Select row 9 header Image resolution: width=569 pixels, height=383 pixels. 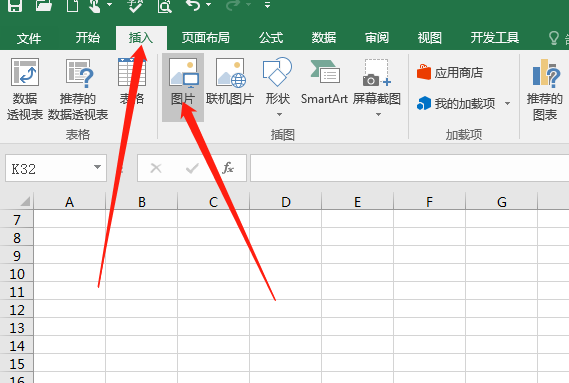17,256
